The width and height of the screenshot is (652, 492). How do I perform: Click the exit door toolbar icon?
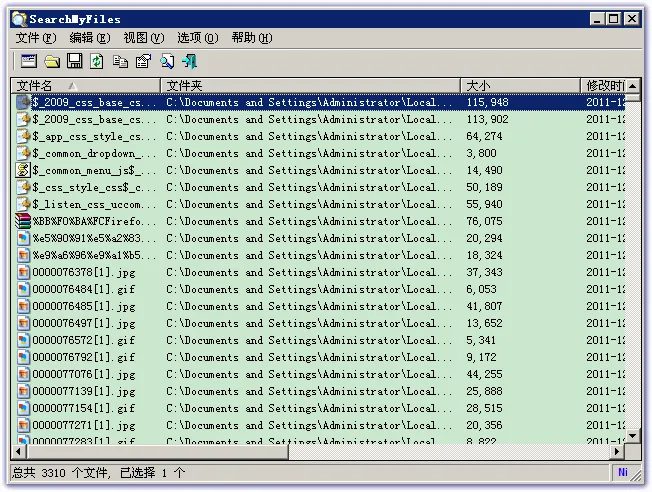(x=190, y=62)
